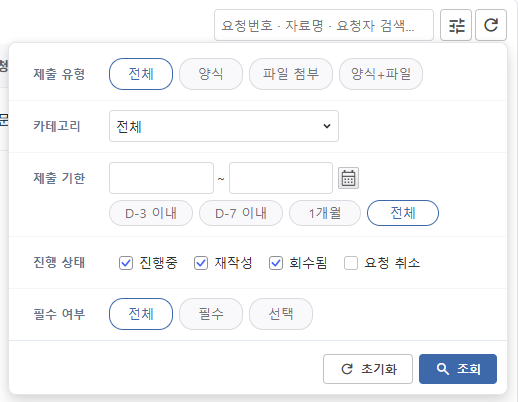The image size is (518, 402).
Task: Choose the 양식+파일 submission type
Action: tap(381, 74)
